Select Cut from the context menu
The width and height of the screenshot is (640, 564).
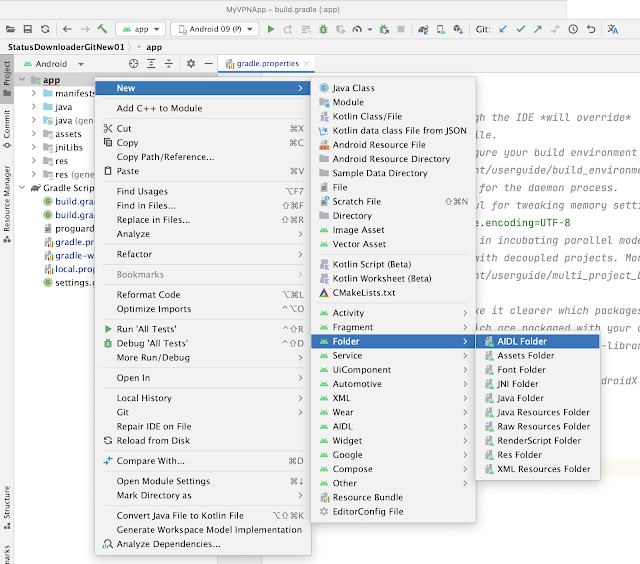coord(203,128)
